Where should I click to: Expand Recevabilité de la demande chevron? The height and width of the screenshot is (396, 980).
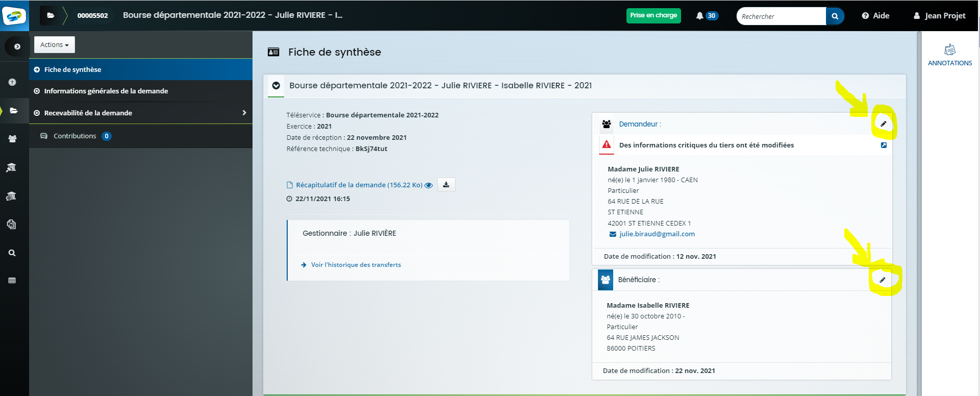244,113
